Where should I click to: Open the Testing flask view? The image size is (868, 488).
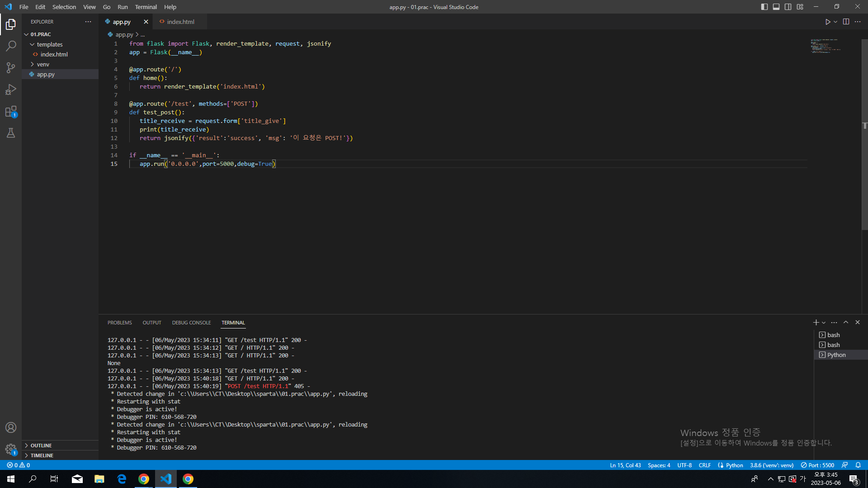point(11,133)
